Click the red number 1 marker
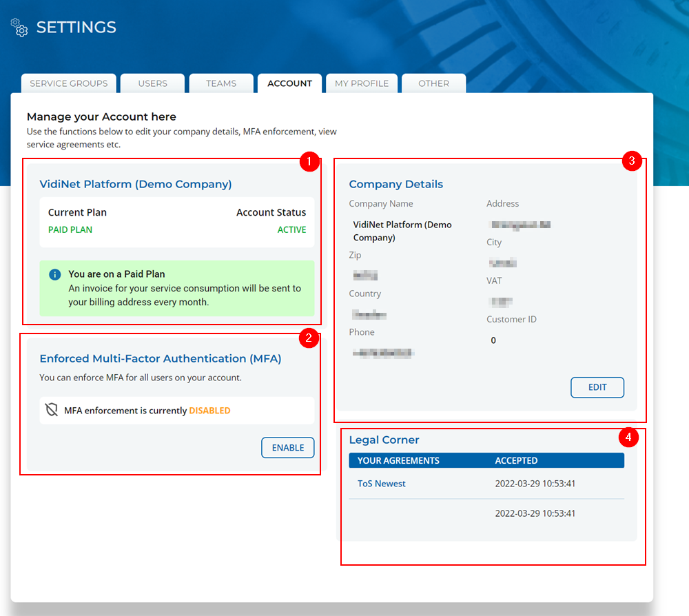Viewport: 689px width, 616px height. click(309, 163)
